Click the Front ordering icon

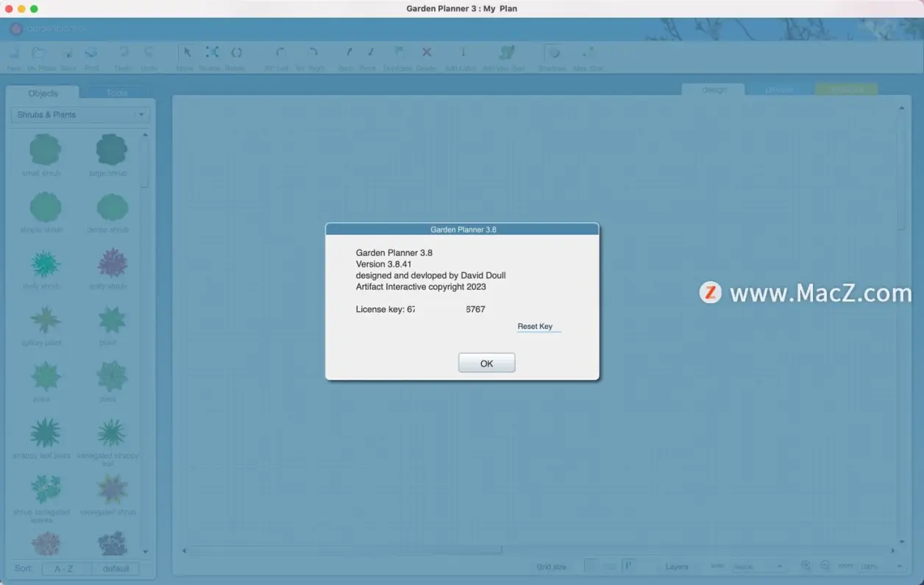point(370,53)
